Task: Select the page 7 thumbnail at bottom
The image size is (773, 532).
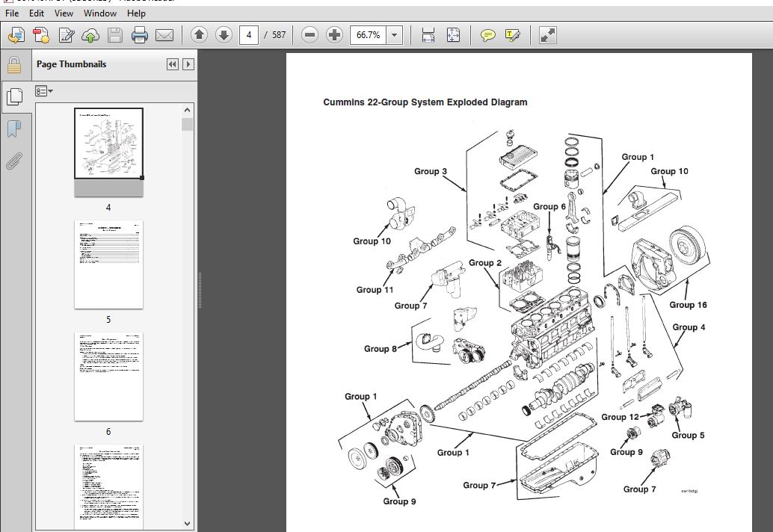Action: coord(108,487)
